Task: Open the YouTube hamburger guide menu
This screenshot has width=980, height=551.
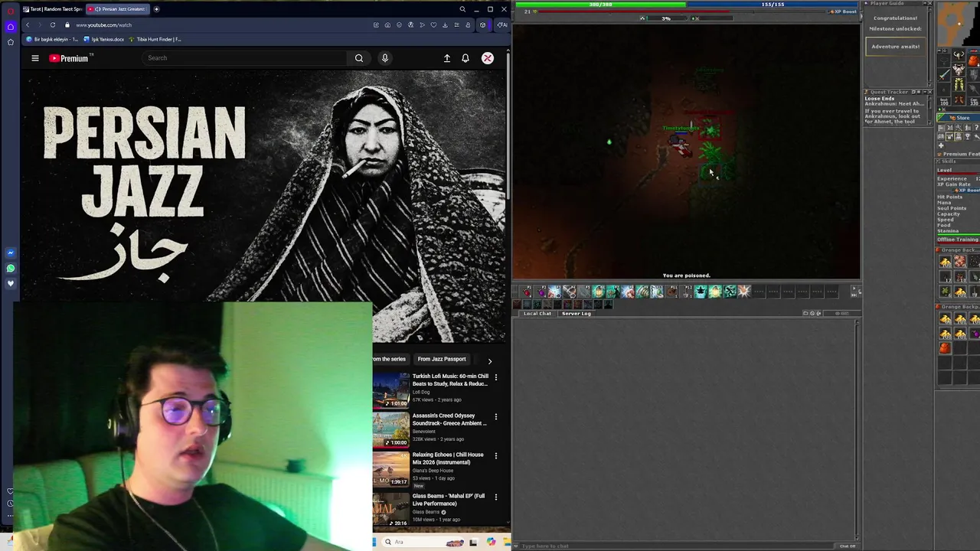Action: click(x=34, y=58)
